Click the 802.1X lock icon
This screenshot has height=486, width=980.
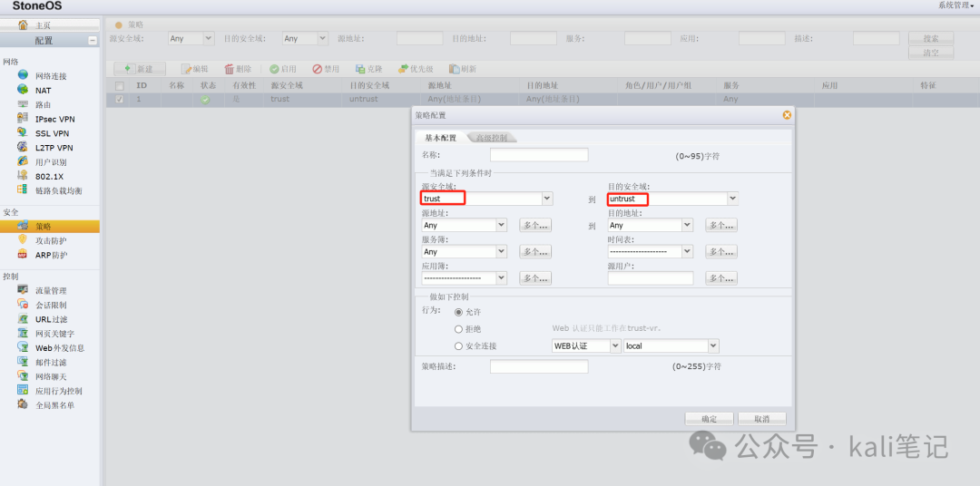[23, 176]
